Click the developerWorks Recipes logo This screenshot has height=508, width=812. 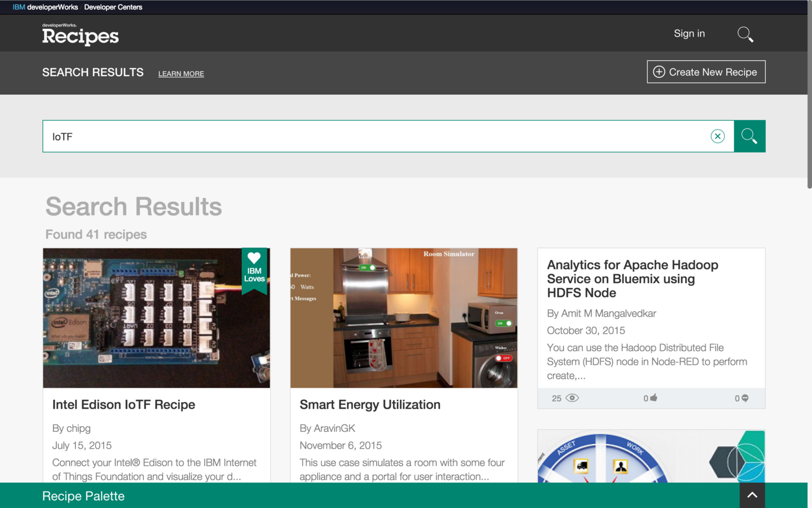[x=81, y=34]
